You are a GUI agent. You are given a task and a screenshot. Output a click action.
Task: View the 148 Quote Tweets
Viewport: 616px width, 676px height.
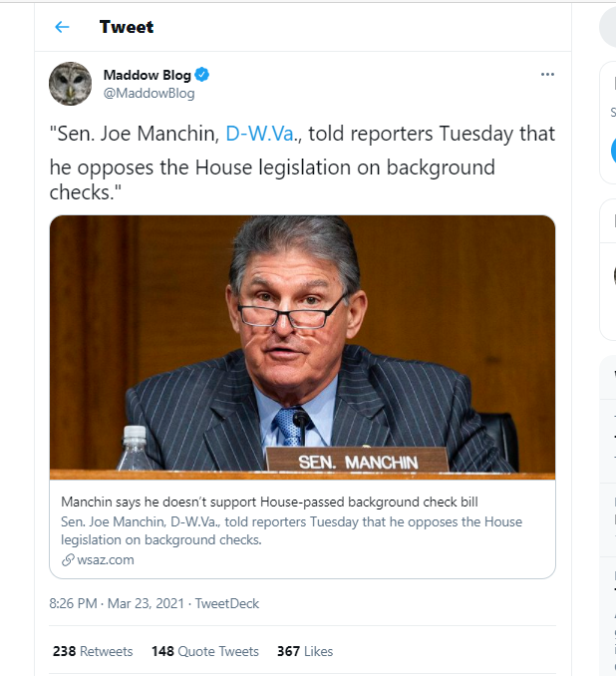coord(205,651)
